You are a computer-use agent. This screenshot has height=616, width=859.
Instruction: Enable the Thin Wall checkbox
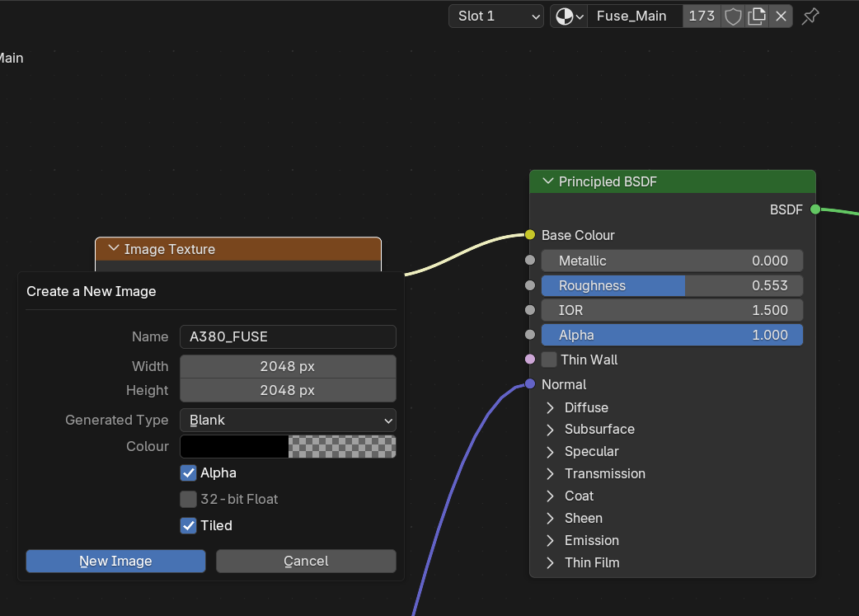549,360
